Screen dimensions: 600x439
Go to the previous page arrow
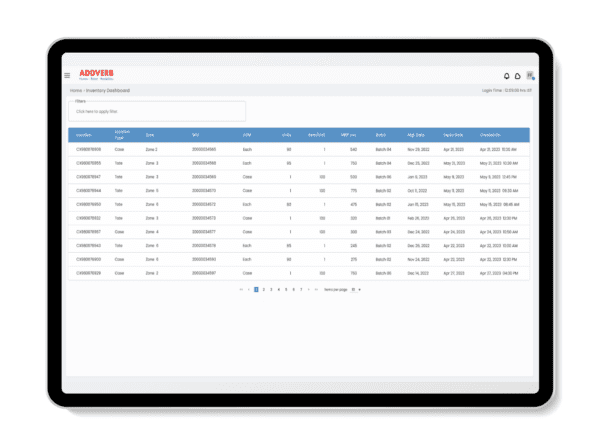[x=249, y=289]
